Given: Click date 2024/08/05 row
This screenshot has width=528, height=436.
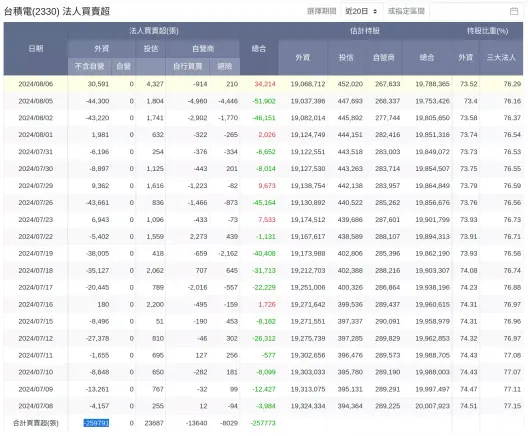Looking at the screenshot, I should tap(36, 101).
